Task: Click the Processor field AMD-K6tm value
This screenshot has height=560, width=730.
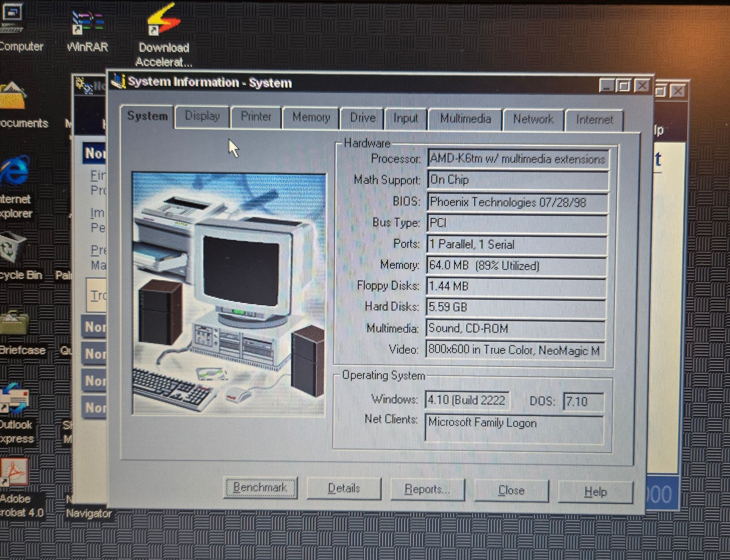Action: (518, 159)
